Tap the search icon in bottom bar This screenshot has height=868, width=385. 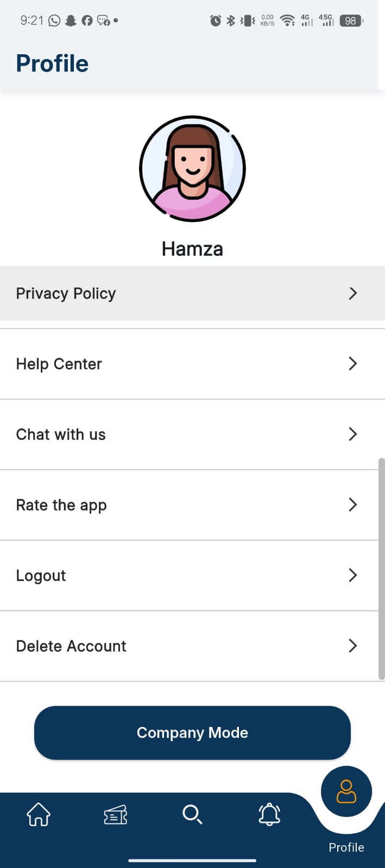click(192, 814)
